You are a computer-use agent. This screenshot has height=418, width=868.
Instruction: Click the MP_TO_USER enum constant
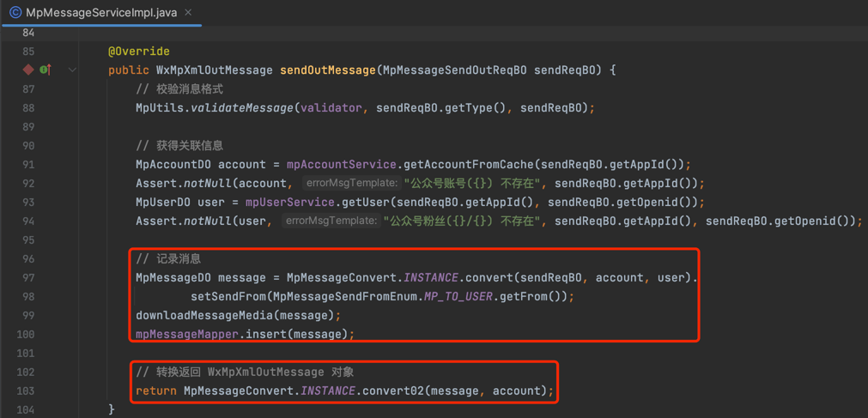458,296
